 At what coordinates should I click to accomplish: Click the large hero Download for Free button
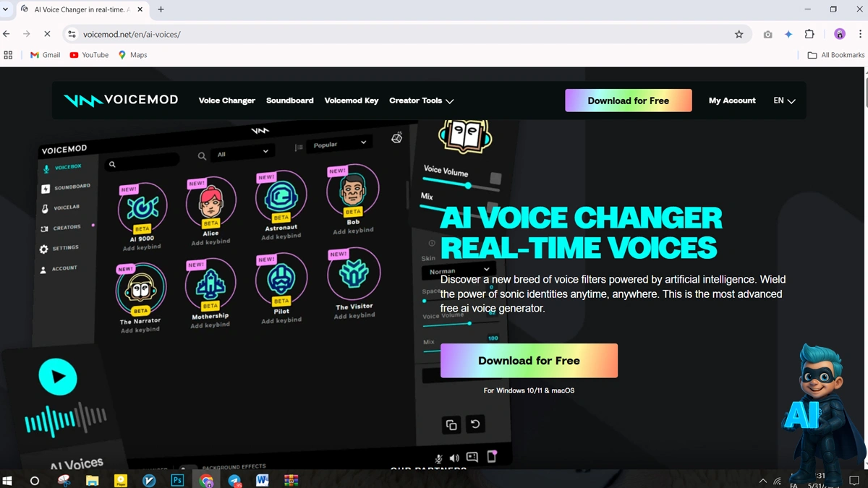tap(529, 361)
